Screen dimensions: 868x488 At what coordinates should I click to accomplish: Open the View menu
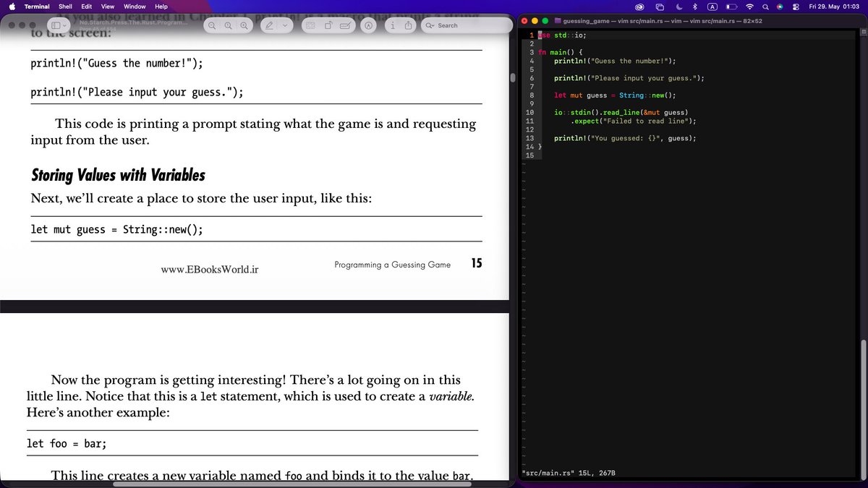coord(108,6)
